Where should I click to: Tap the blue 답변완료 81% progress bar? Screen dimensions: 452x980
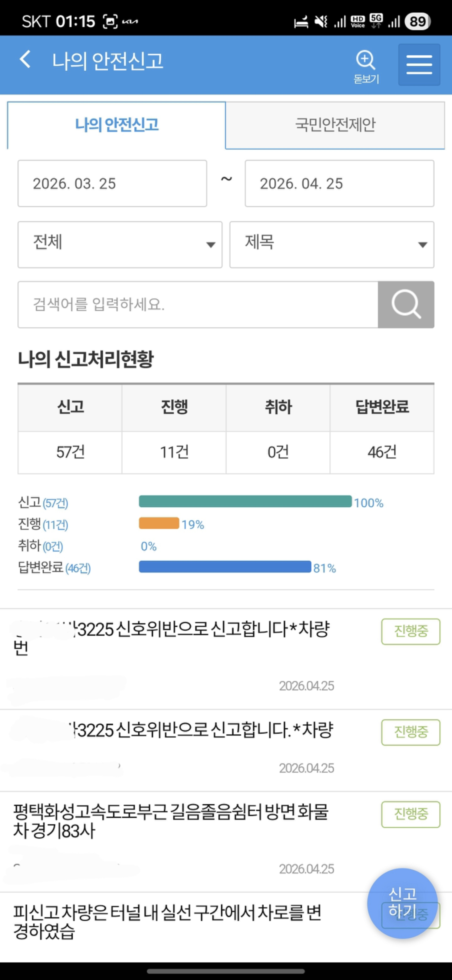225,567
